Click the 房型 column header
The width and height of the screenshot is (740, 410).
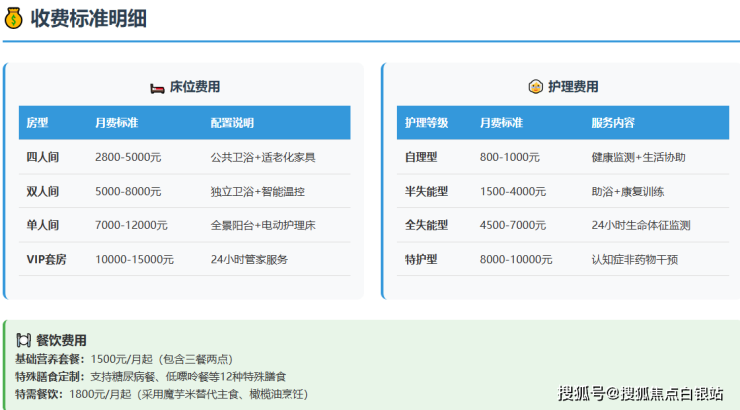tap(37, 123)
